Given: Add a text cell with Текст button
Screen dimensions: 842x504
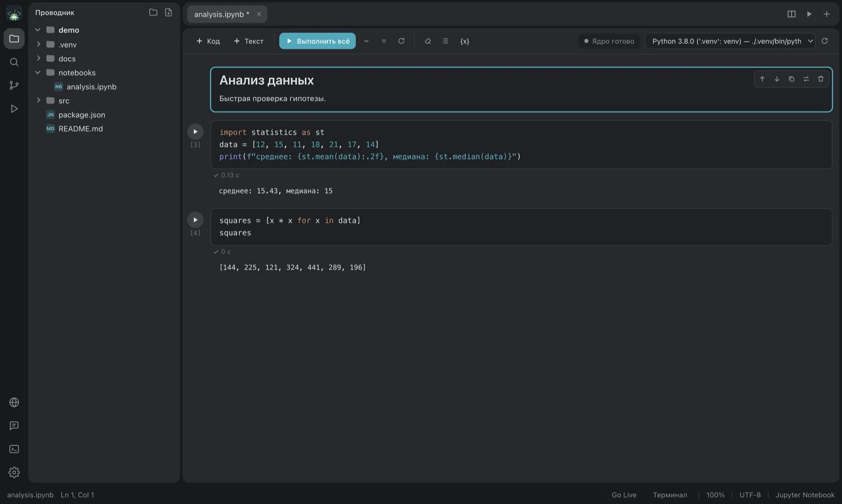Looking at the screenshot, I should [x=248, y=41].
